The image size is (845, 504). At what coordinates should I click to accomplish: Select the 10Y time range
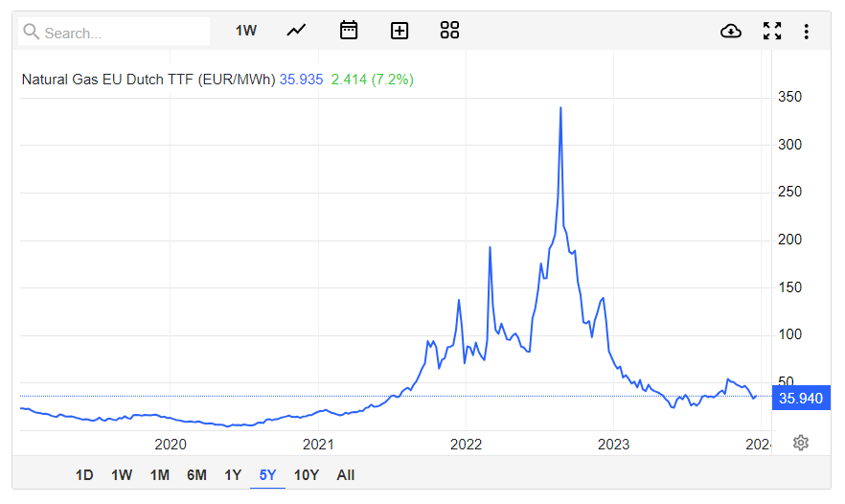[x=307, y=475]
